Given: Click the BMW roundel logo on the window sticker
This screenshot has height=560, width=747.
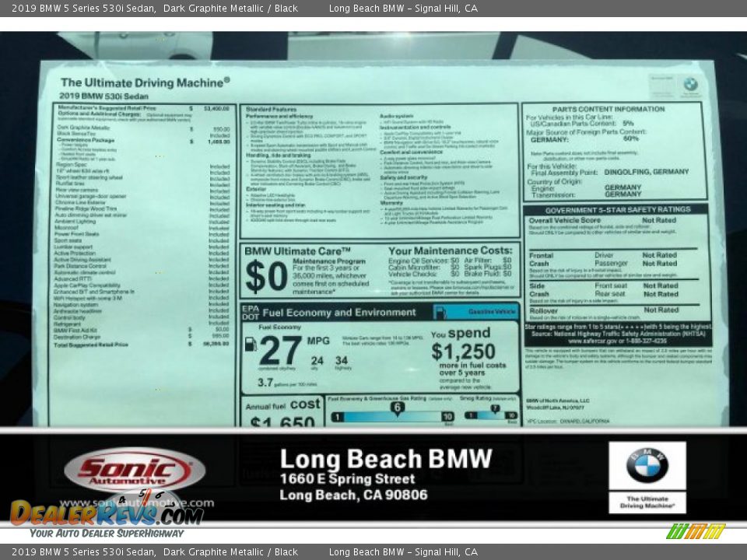Looking at the screenshot, I should [690, 85].
